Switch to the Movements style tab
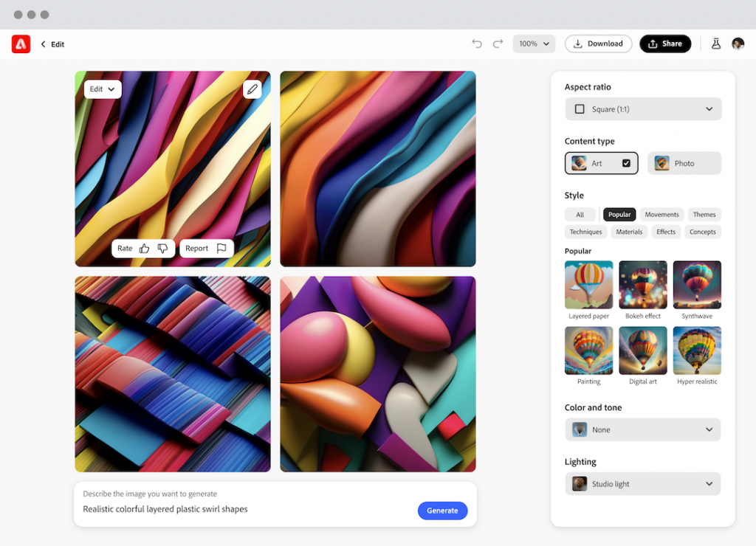Image resolution: width=756 pixels, height=546 pixels. (661, 215)
